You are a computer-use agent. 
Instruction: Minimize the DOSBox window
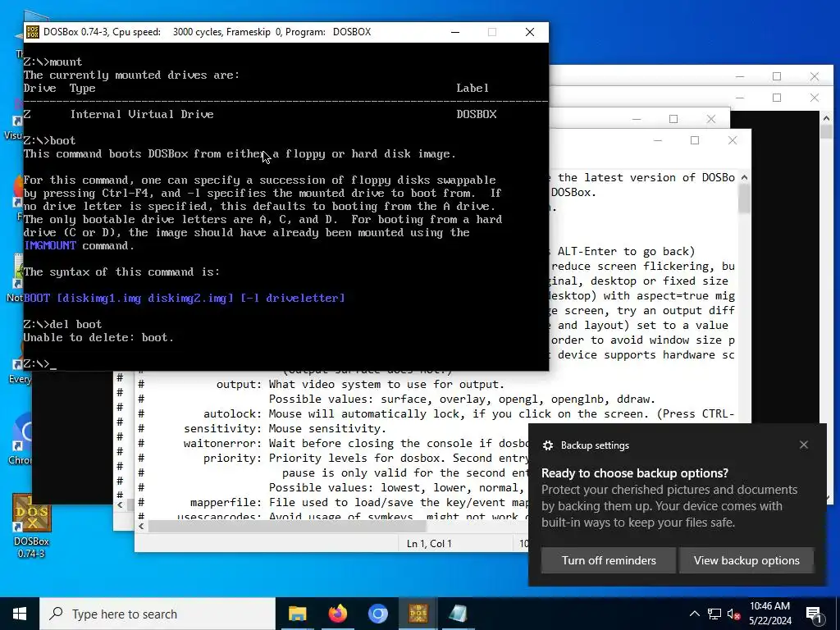tap(455, 32)
